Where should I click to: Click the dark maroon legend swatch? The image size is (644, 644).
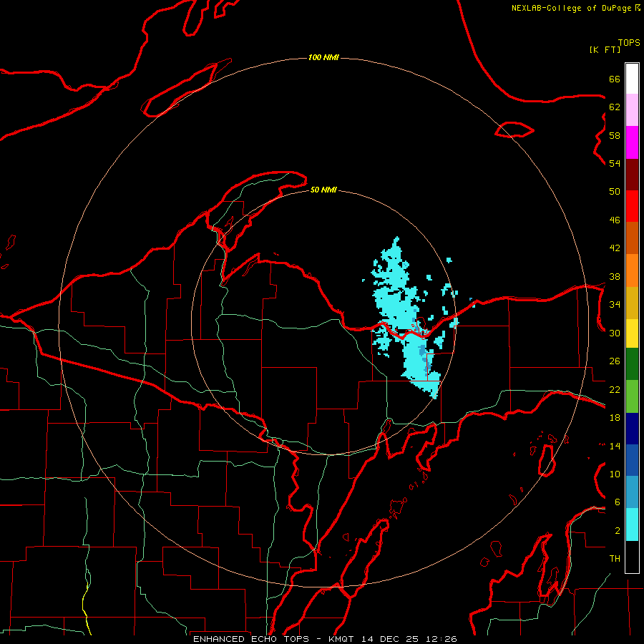click(x=632, y=175)
